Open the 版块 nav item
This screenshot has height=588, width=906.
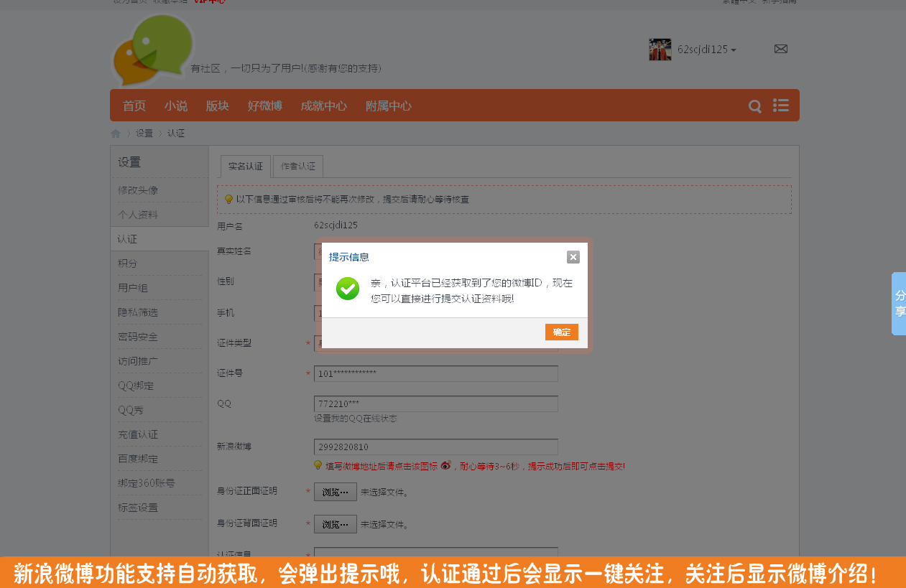pos(218,106)
